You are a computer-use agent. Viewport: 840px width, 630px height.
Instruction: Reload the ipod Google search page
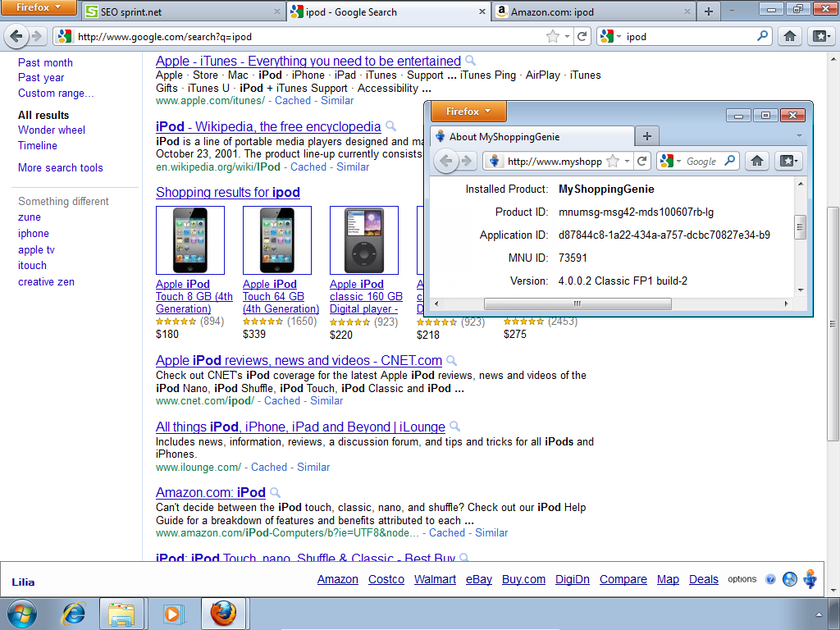coord(582,36)
